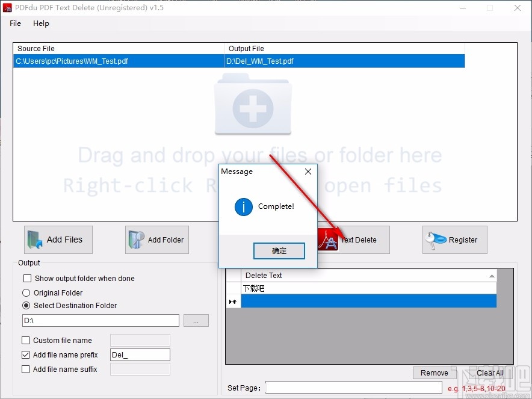Check the Custom file name option

click(25, 340)
